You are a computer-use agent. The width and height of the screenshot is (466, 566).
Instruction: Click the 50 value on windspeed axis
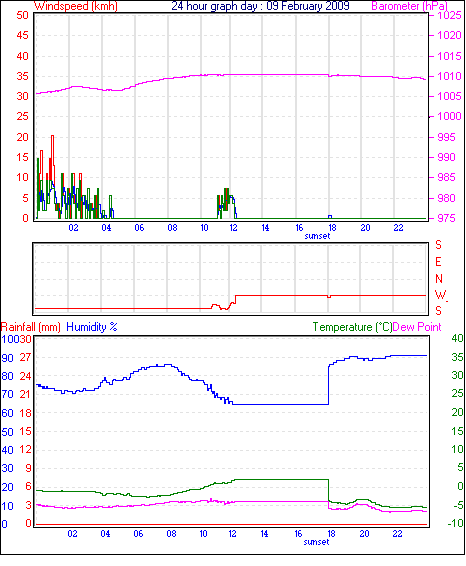point(22,15)
